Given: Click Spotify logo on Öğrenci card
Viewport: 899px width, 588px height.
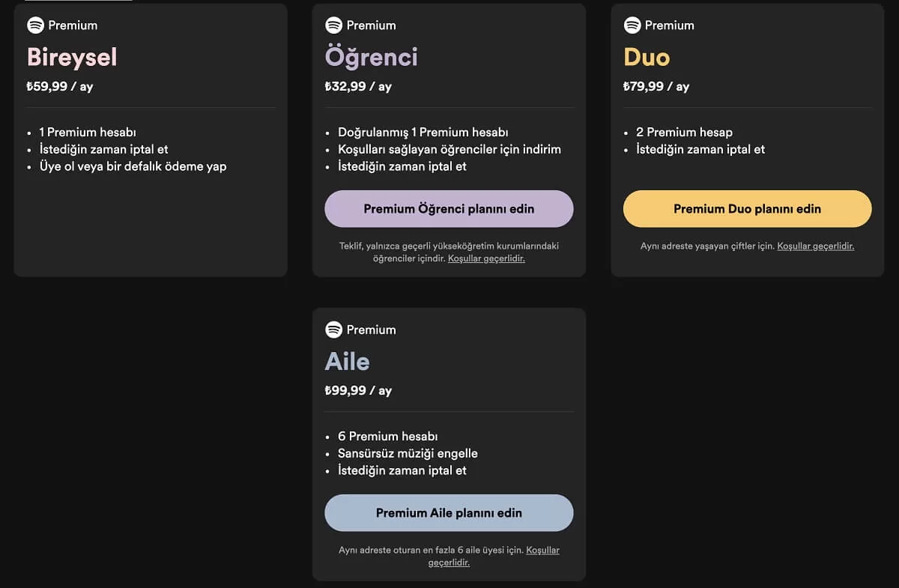Looking at the screenshot, I should [333, 25].
